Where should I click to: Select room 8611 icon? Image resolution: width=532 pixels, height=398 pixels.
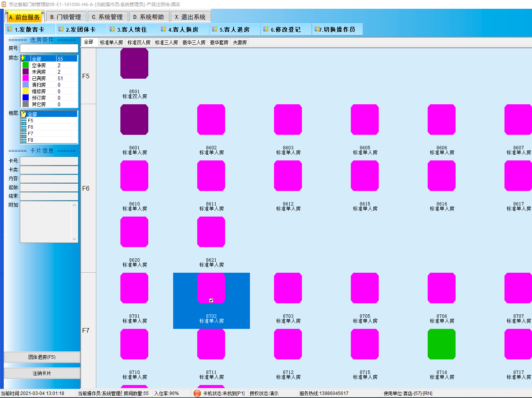coord(211,176)
